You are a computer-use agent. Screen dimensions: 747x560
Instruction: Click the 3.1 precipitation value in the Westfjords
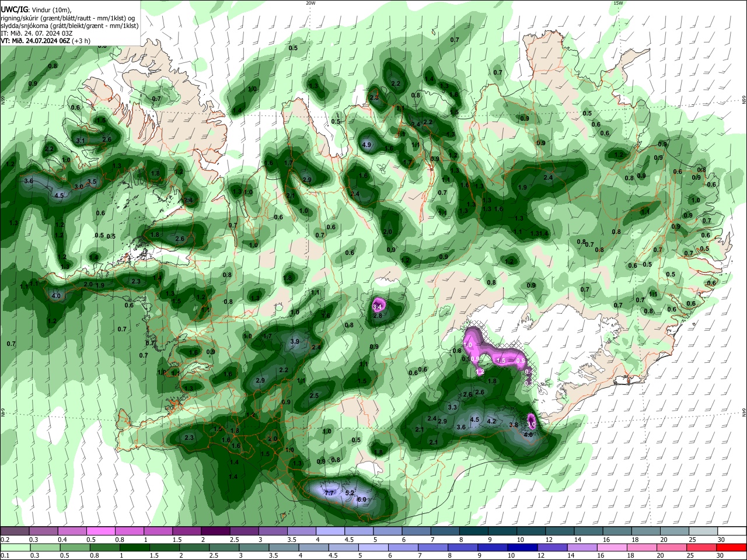81,141
